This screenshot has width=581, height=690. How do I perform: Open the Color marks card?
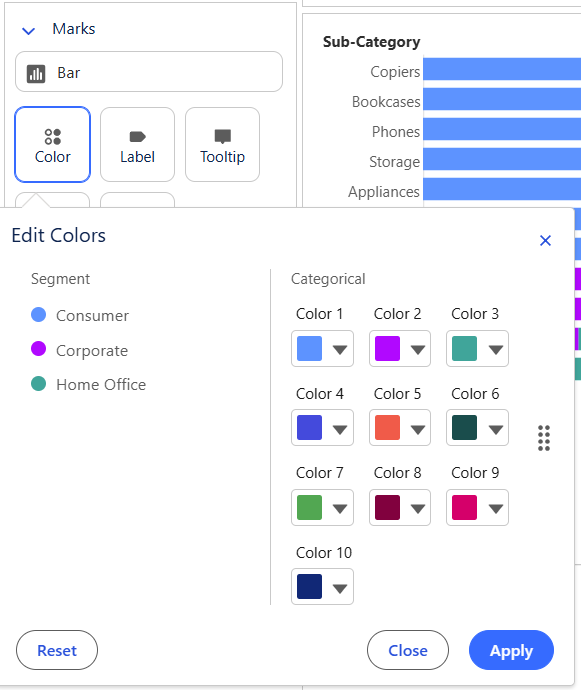52,144
